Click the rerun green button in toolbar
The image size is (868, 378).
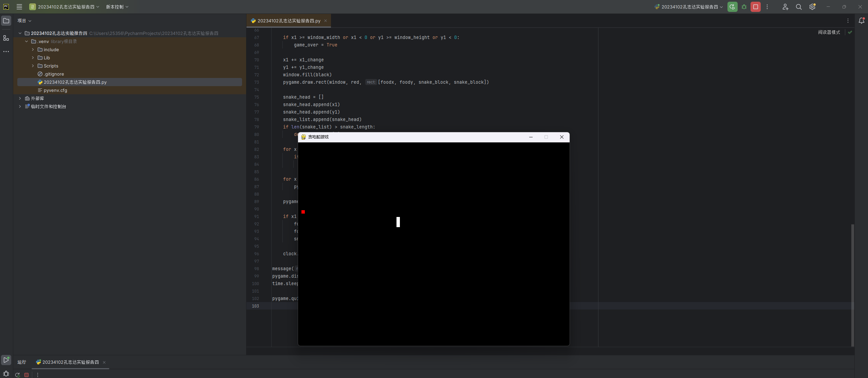[x=732, y=7]
